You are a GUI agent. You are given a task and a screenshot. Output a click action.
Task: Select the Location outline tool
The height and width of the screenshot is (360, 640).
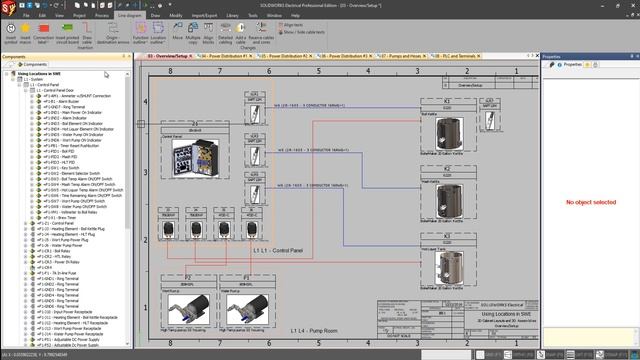click(158, 33)
